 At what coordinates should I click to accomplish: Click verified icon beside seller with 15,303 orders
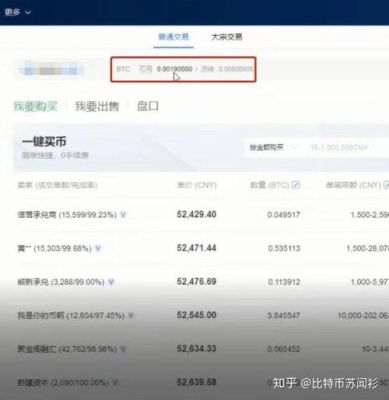click(x=98, y=248)
